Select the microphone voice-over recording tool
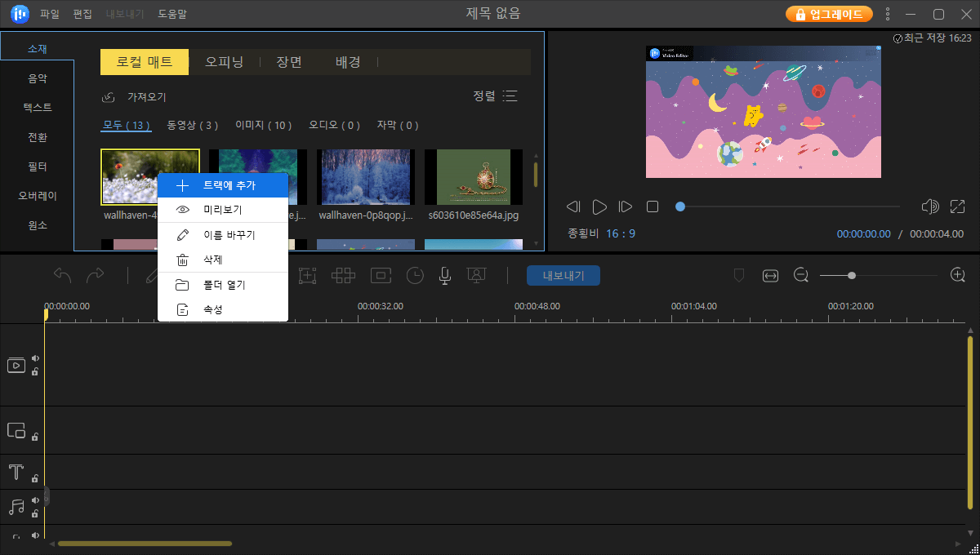Viewport: 980px width, 555px height. [444, 275]
